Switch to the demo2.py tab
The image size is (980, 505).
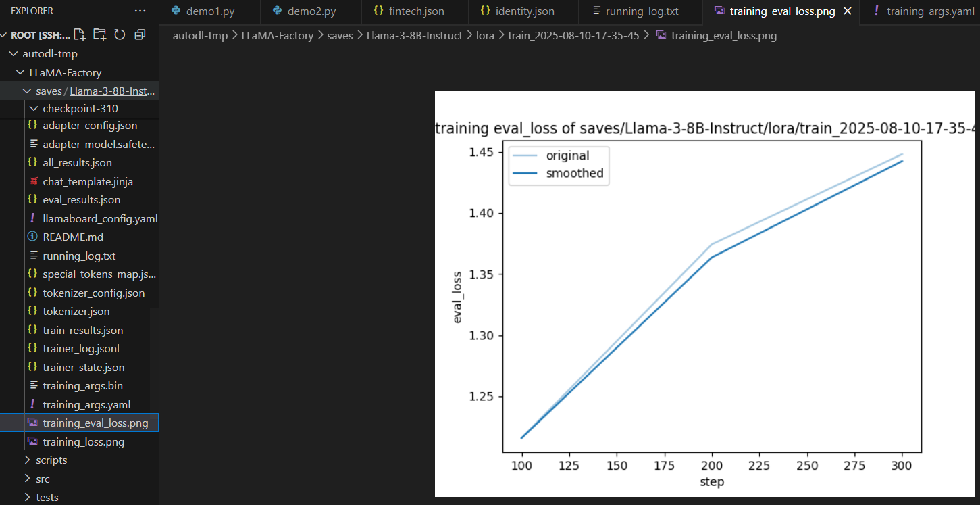tap(311, 11)
